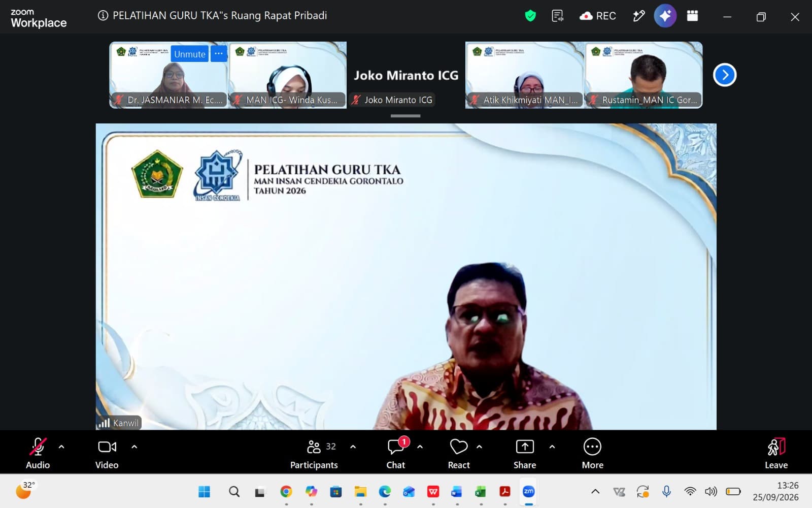Screen dimensions: 812x508
Task: Toggle the muted Audio microphone button
Action: tap(38, 453)
